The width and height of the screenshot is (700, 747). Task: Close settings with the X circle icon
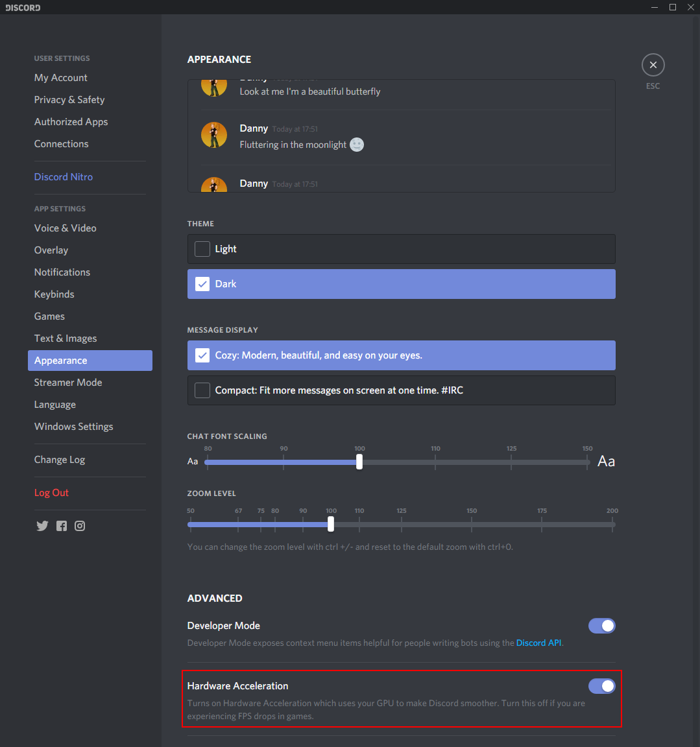653,65
